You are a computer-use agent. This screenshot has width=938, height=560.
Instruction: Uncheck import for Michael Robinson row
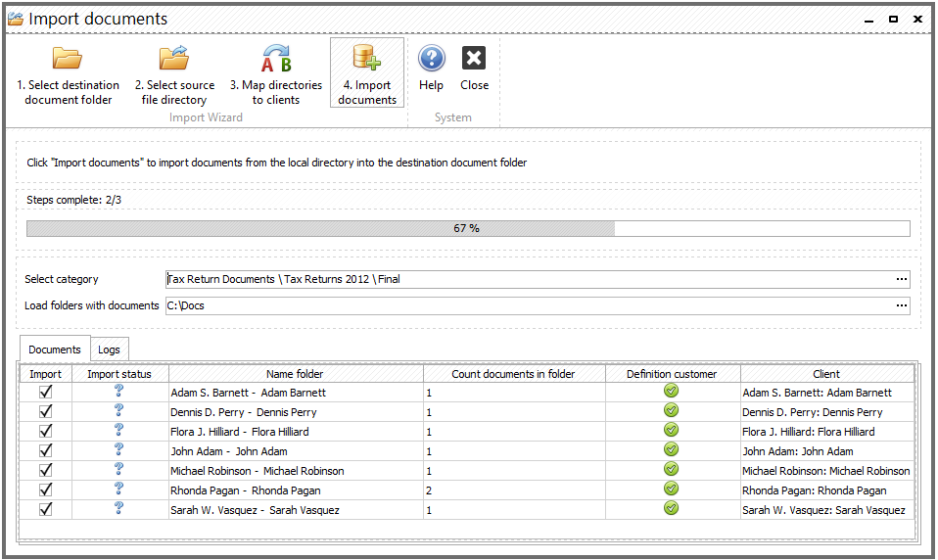pyautogui.click(x=45, y=470)
